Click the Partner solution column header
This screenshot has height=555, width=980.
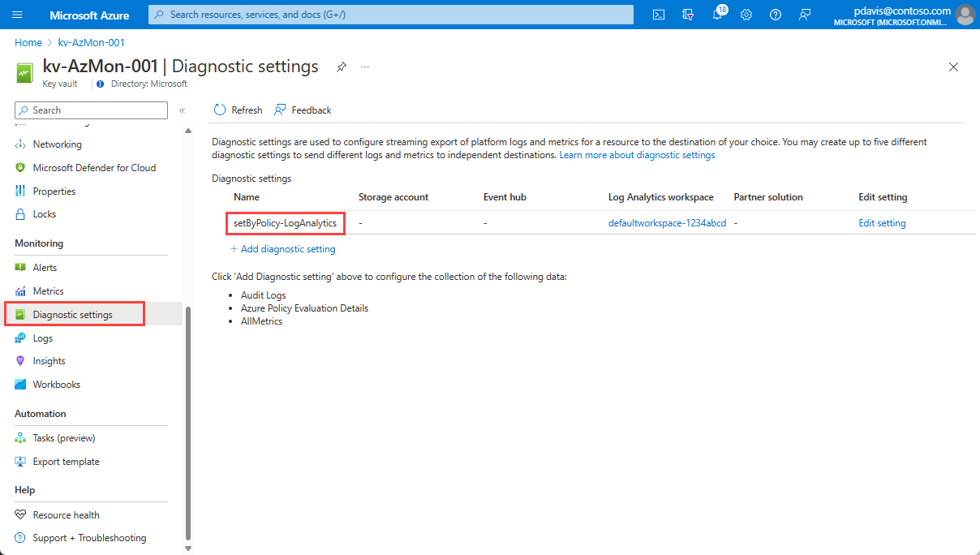(x=768, y=197)
